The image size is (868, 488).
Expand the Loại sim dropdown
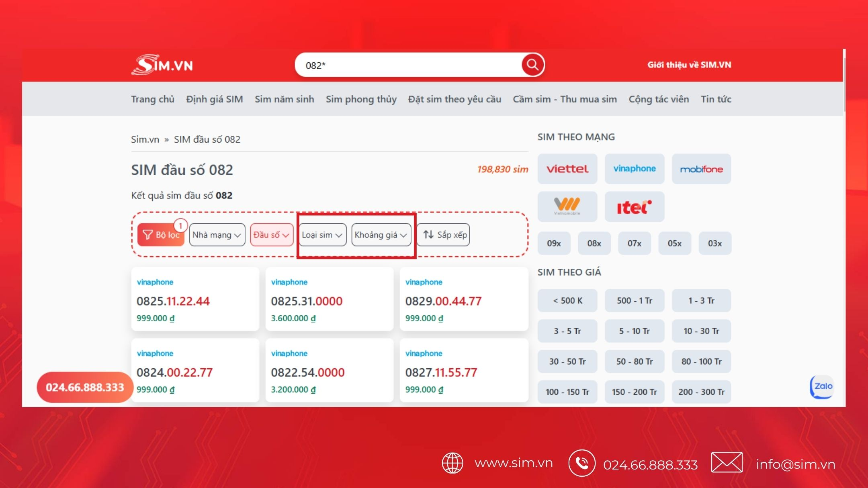(x=322, y=235)
